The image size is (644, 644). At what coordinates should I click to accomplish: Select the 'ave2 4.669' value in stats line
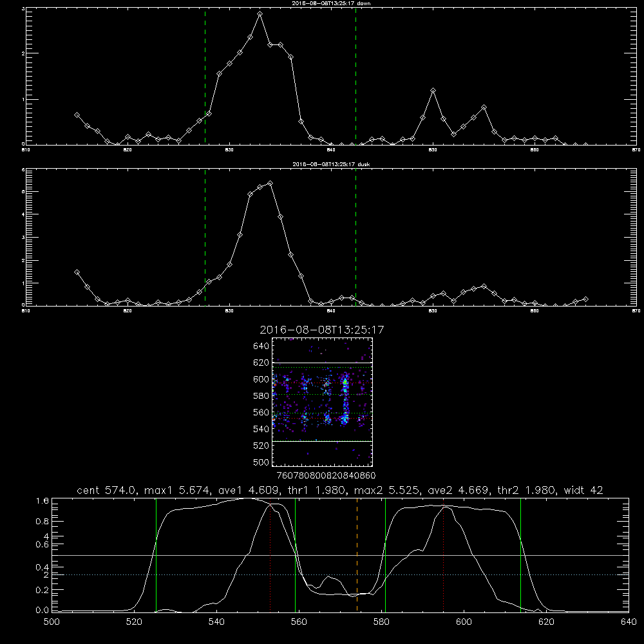point(457,490)
